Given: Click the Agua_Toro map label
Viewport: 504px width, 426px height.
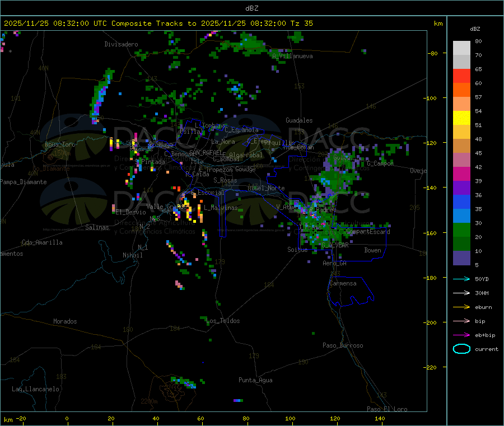Looking at the screenshot, I should 60,144.
